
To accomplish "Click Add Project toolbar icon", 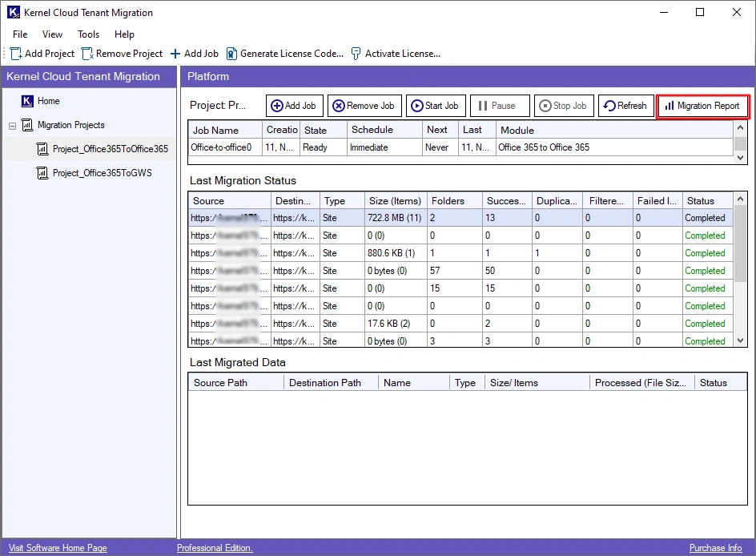I will 16,54.
